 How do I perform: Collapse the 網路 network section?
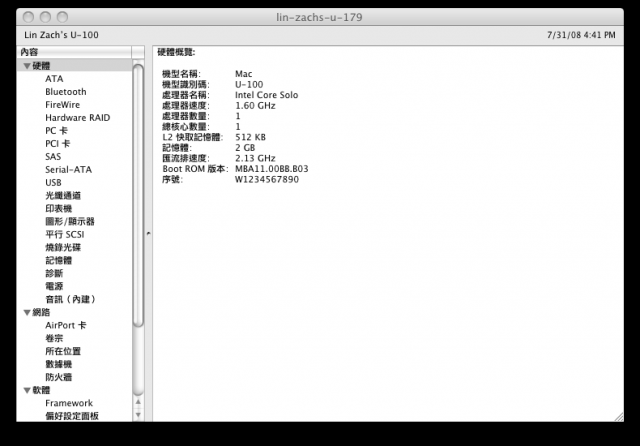27,313
